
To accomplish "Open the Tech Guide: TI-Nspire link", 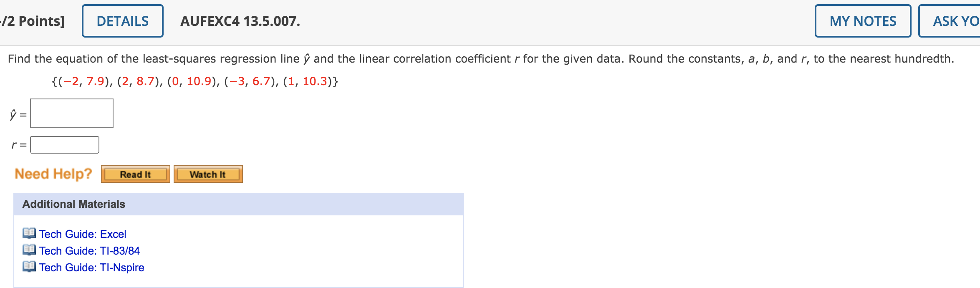I will click(91, 268).
